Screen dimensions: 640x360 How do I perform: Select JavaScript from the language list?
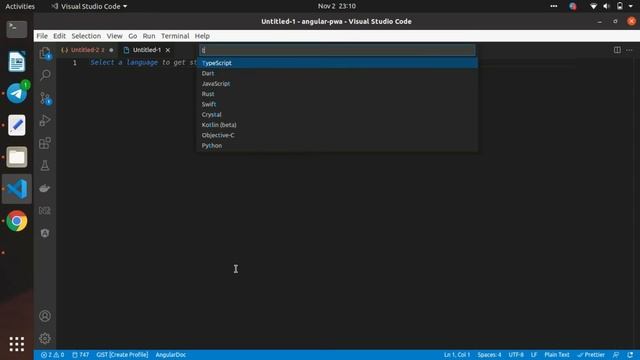coord(338,83)
